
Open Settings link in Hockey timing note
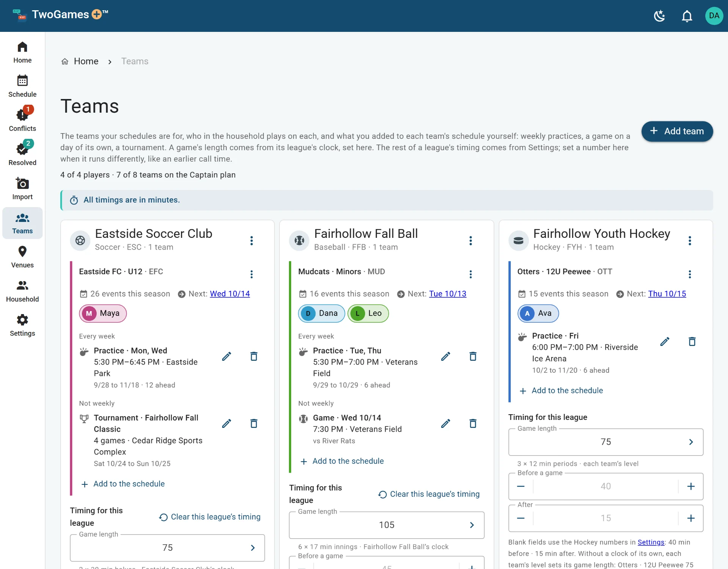651,542
